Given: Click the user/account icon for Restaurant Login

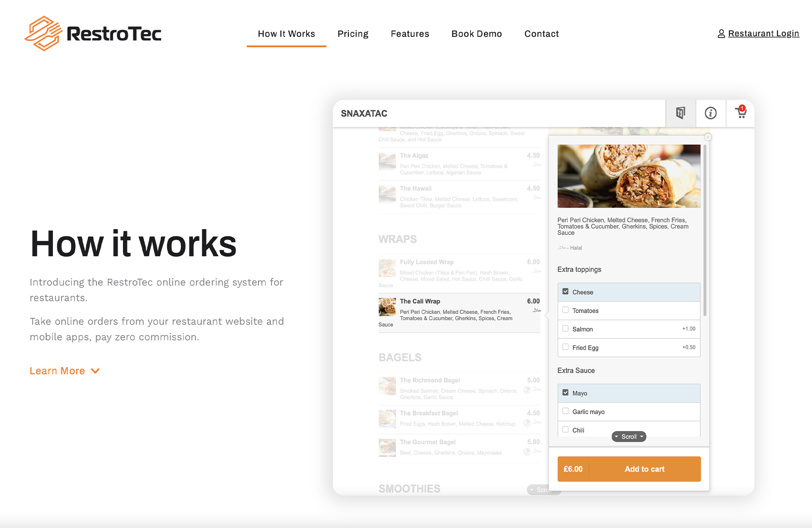Looking at the screenshot, I should (721, 33).
